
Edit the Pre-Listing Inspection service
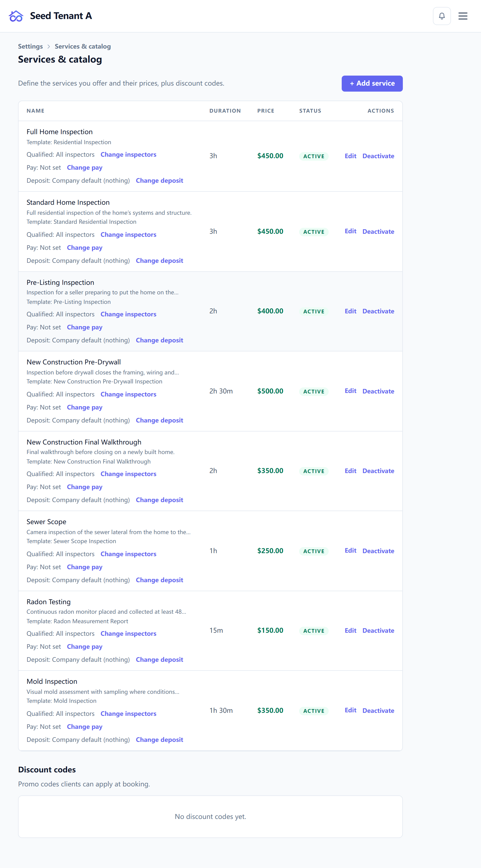[350, 311]
